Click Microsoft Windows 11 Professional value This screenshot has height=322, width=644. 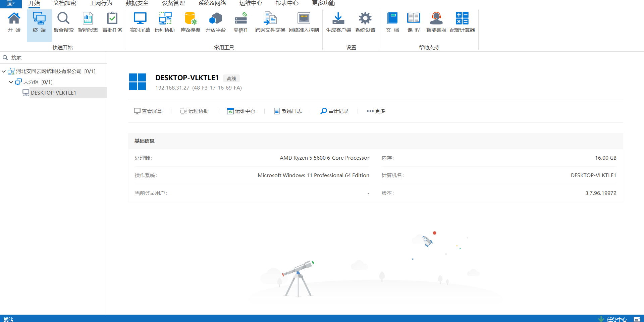(x=313, y=175)
